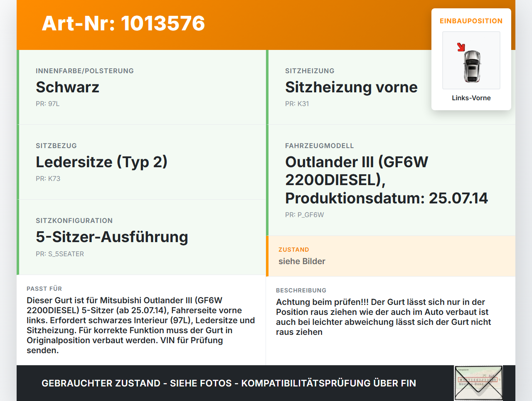The width and height of the screenshot is (532, 401).
Task: Click the 'PR: P_GF6W' code
Action: pyautogui.click(x=305, y=215)
